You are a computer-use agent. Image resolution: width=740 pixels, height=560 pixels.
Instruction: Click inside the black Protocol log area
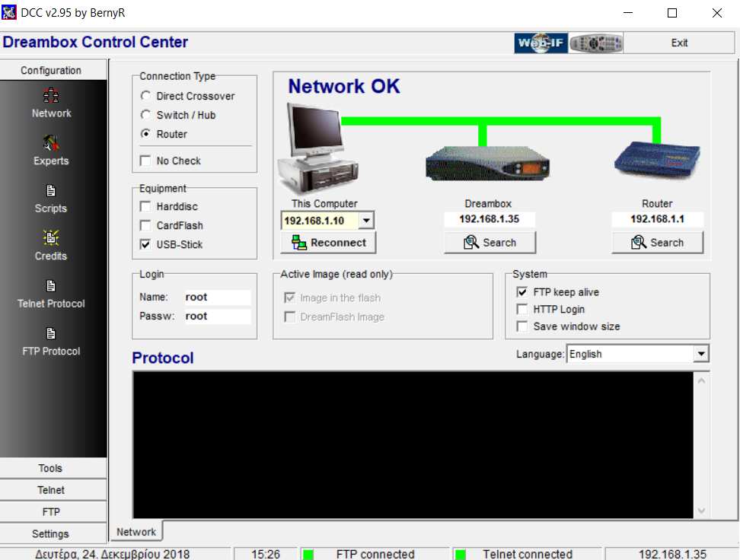click(x=413, y=445)
